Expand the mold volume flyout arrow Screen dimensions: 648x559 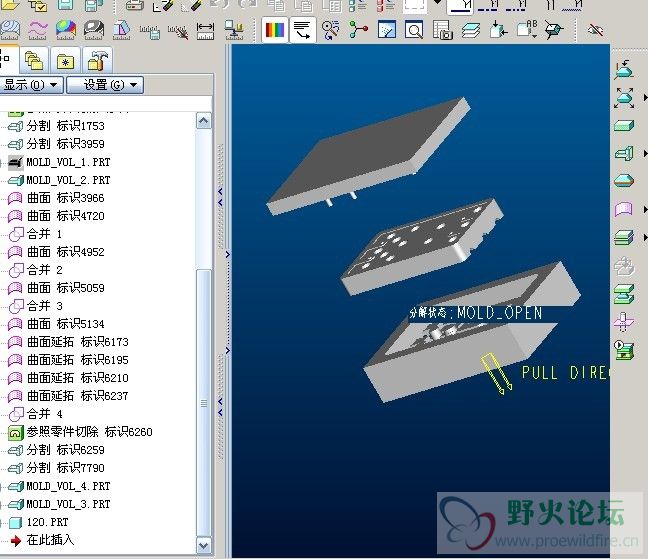click(645, 154)
